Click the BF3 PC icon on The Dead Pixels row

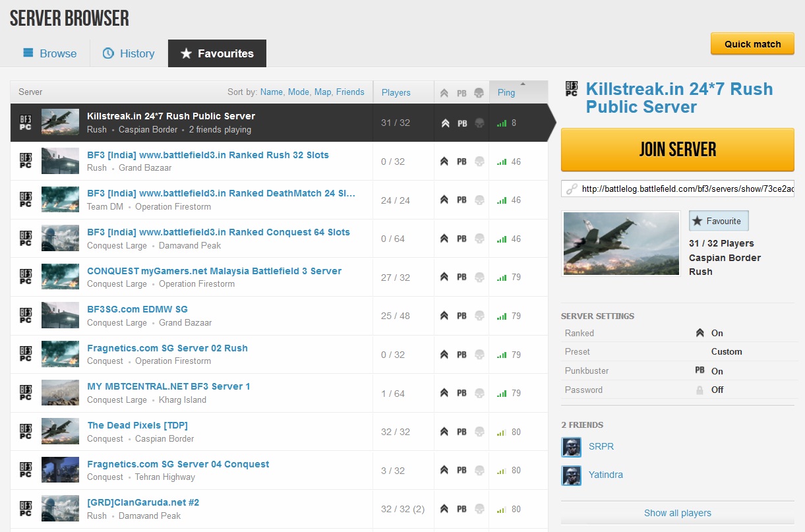(x=26, y=432)
